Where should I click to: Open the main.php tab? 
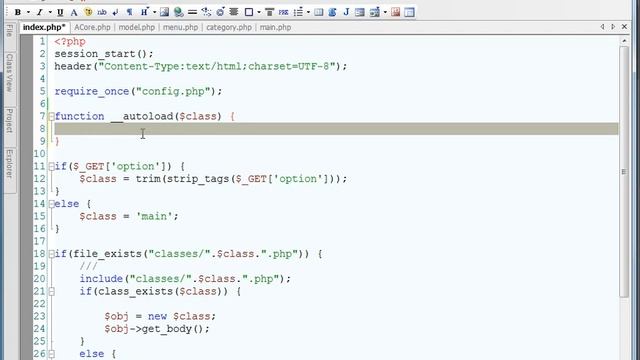coord(276,27)
